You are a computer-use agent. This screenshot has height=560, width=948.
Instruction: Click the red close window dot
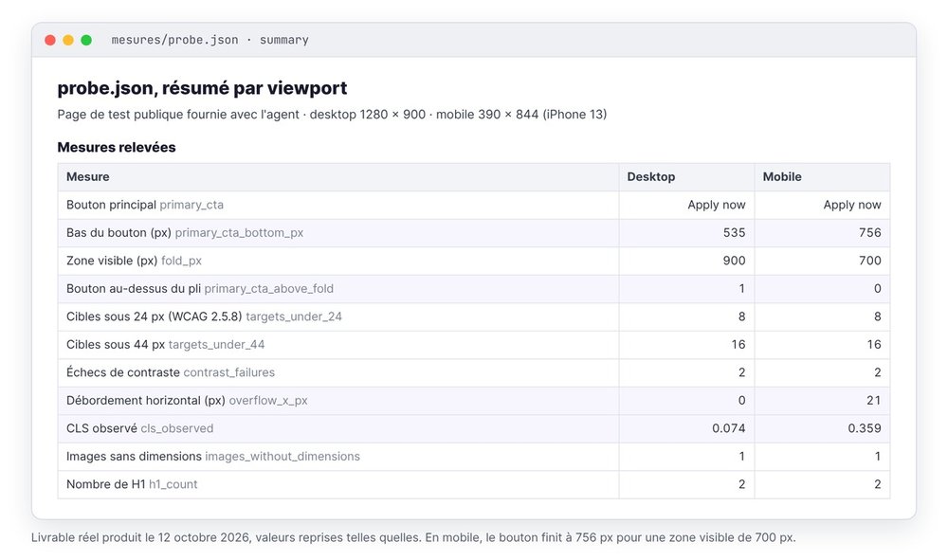pos(50,40)
